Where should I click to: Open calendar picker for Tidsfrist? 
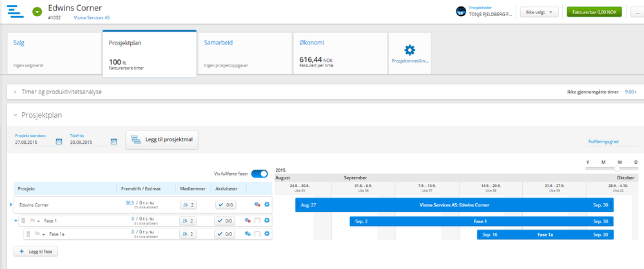113,142
